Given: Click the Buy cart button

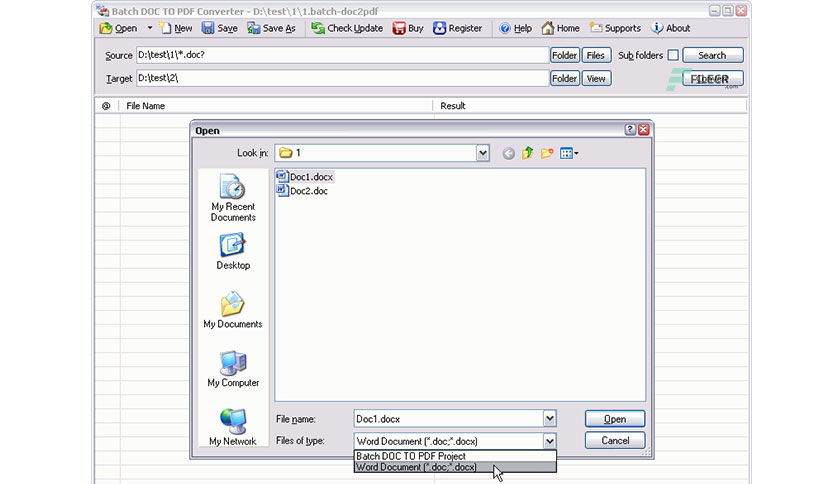Looking at the screenshot, I should 408,28.
